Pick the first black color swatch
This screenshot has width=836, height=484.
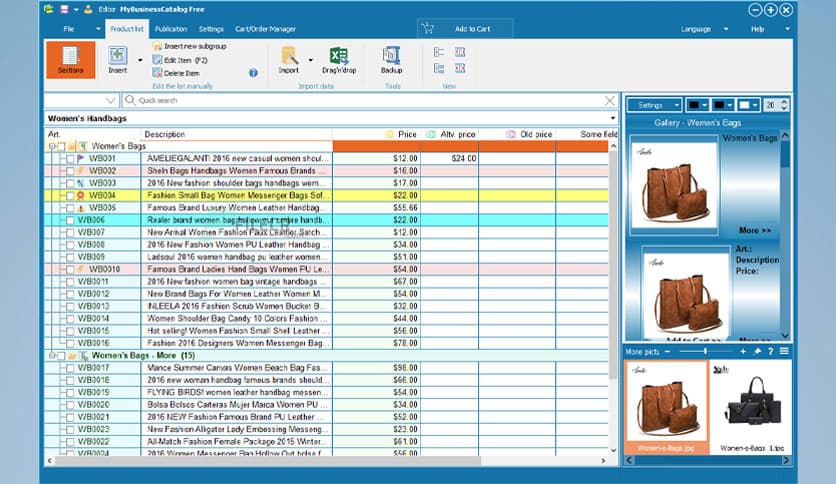pos(694,105)
